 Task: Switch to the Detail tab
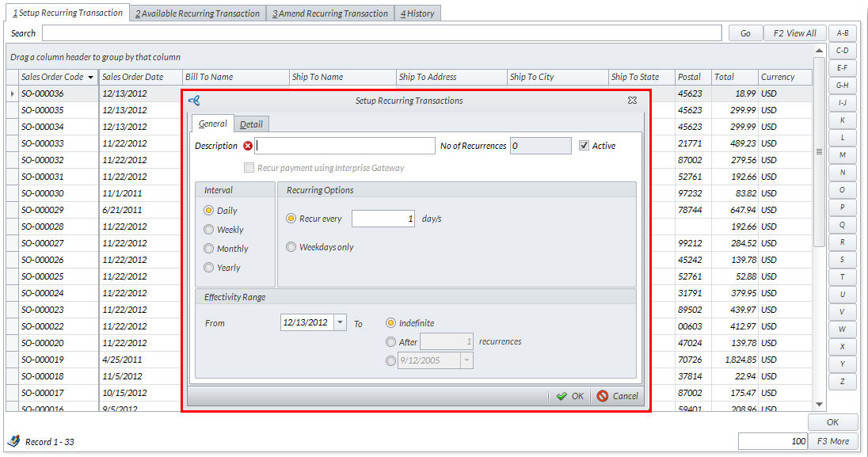point(251,124)
